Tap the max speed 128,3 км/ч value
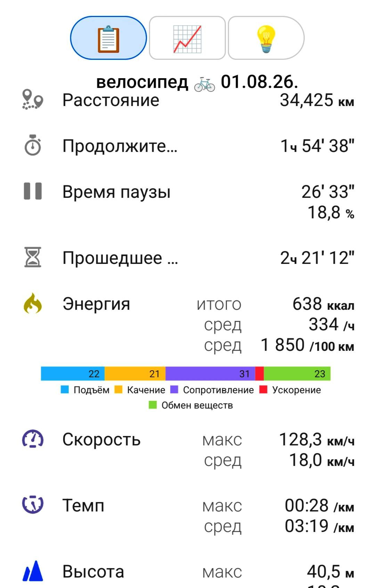Image resolution: width=375 pixels, height=588 pixels. (x=317, y=439)
